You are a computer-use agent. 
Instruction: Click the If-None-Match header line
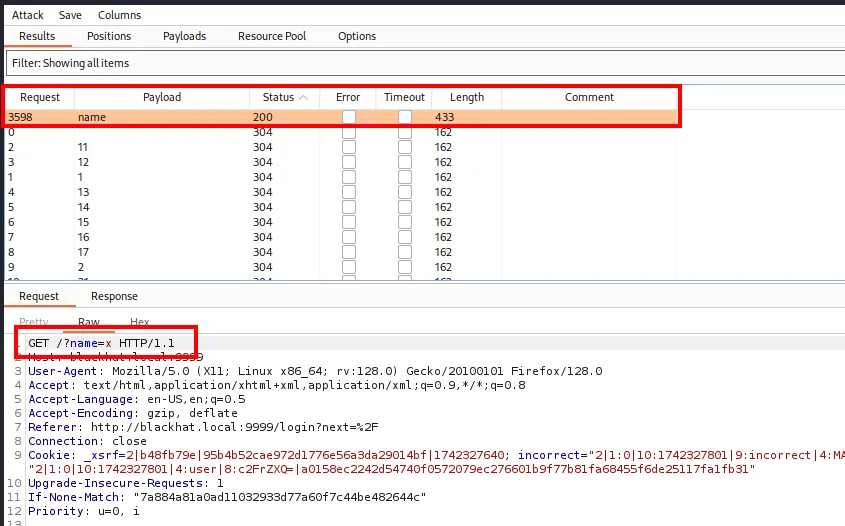227,497
